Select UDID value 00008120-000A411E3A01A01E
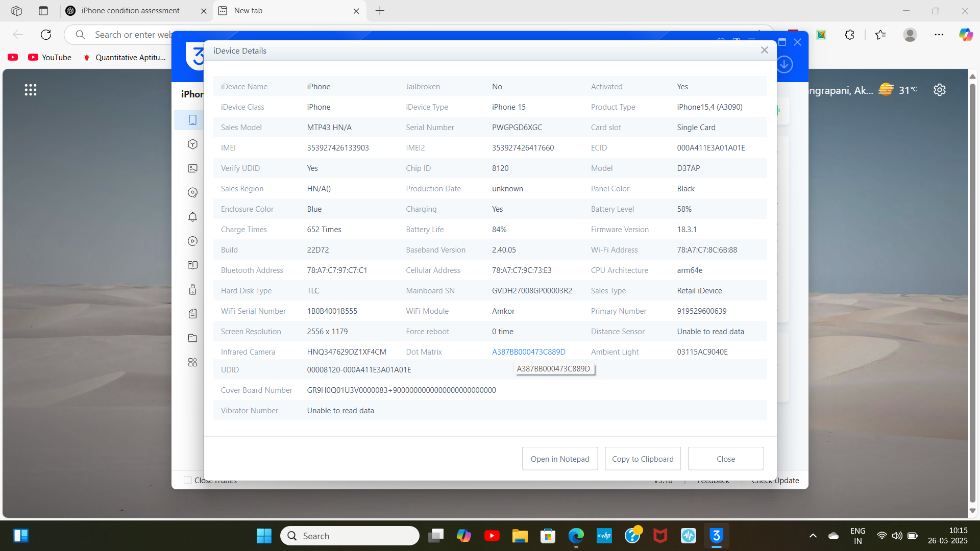The width and height of the screenshot is (980, 551). [359, 370]
